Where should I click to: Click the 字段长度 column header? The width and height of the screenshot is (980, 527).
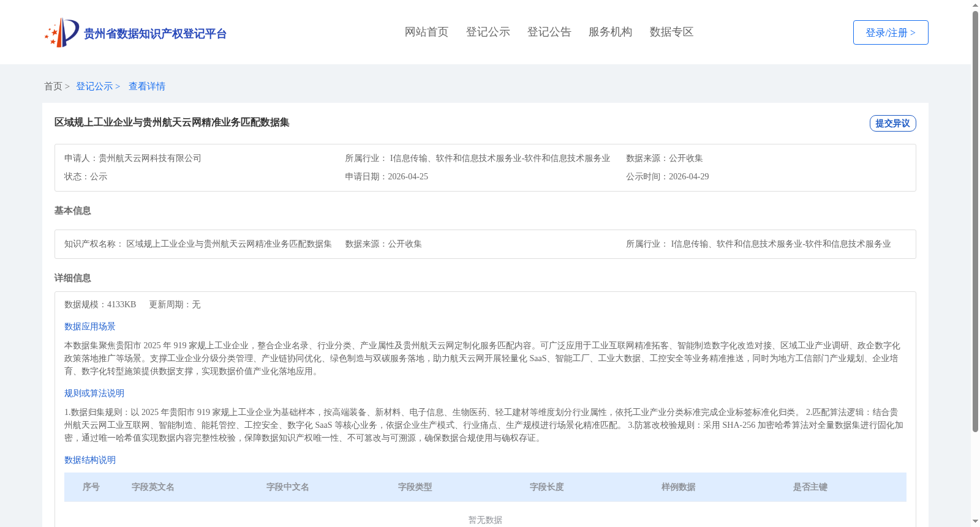(547, 487)
